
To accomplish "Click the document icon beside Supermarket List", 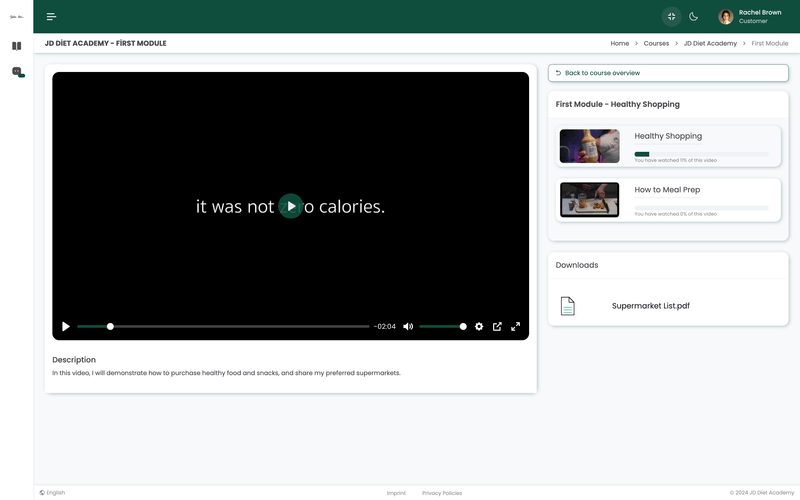I will point(567,306).
